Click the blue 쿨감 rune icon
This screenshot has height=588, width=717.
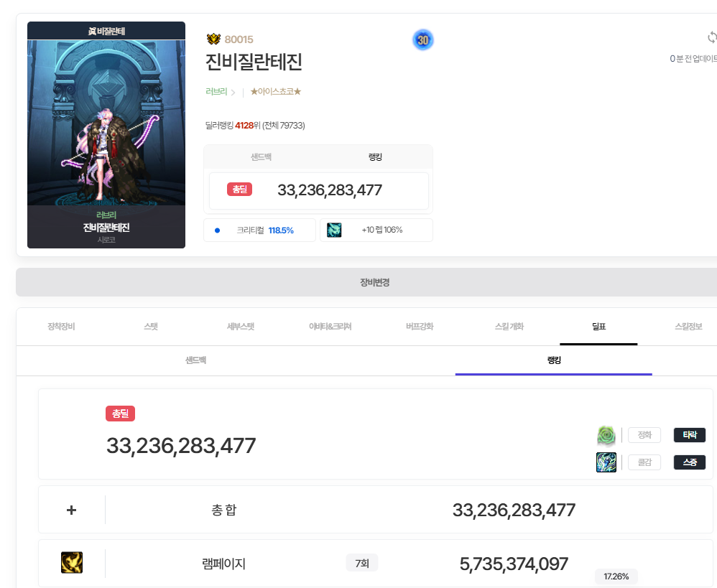click(x=606, y=462)
